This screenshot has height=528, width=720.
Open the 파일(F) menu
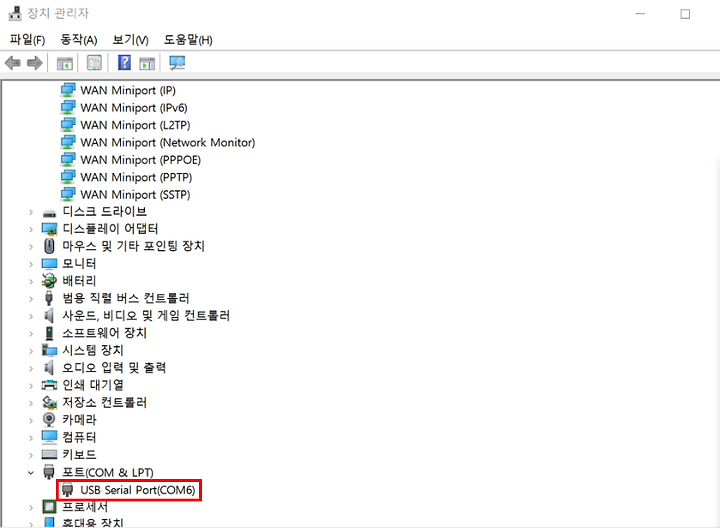point(28,40)
